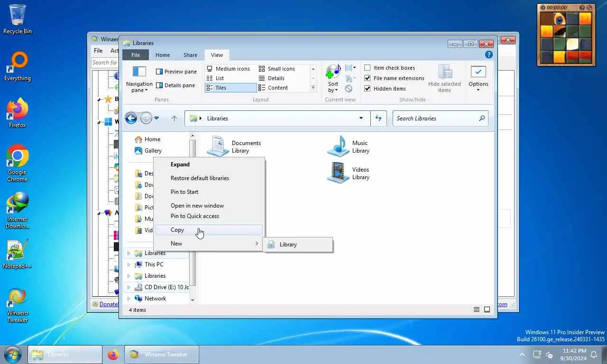Image resolution: width=607 pixels, height=364 pixels.
Task: Switch to the Home ribbon tab
Action: 163,55
